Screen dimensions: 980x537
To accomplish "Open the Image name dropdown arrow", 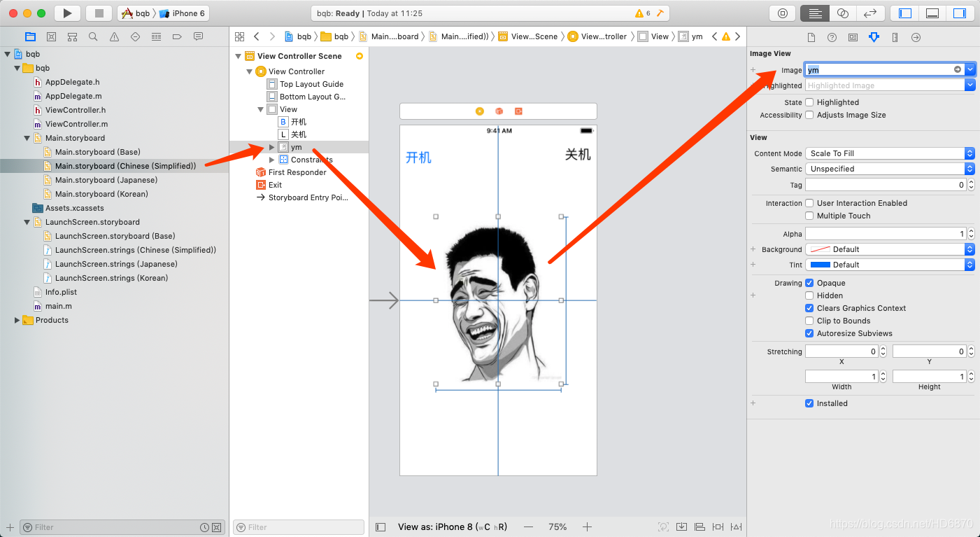I will pyautogui.click(x=970, y=69).
